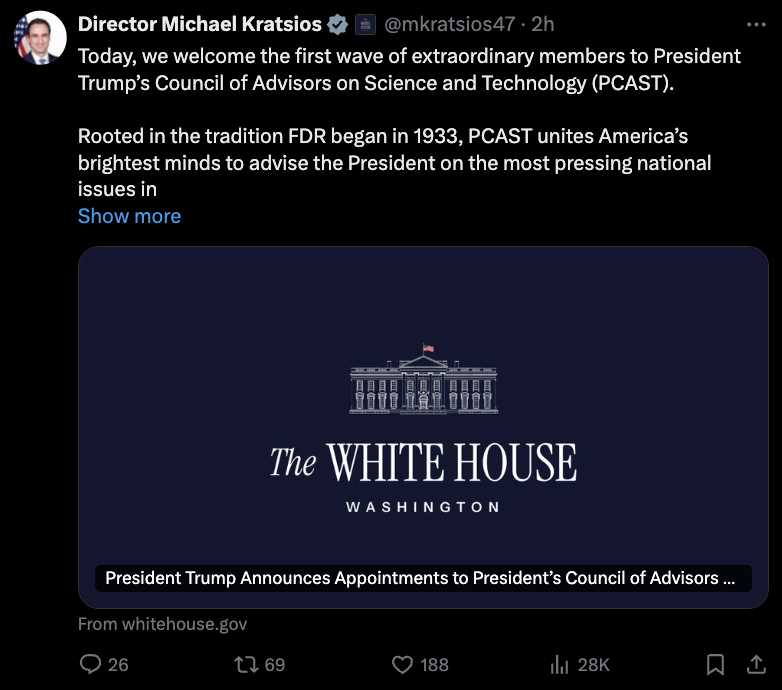
Task: Open view analytics bar-chart icon
Action: point(560,664)
